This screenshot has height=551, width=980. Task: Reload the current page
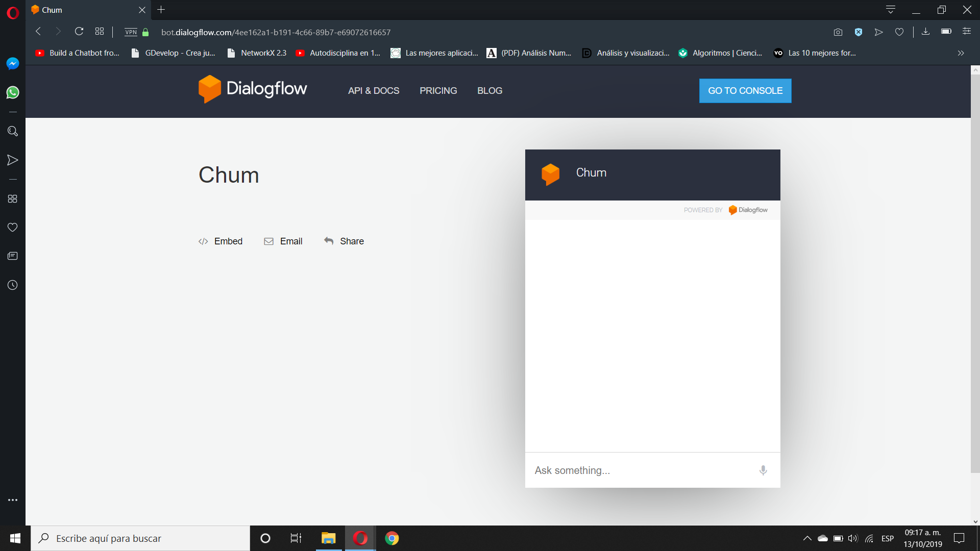79,32
